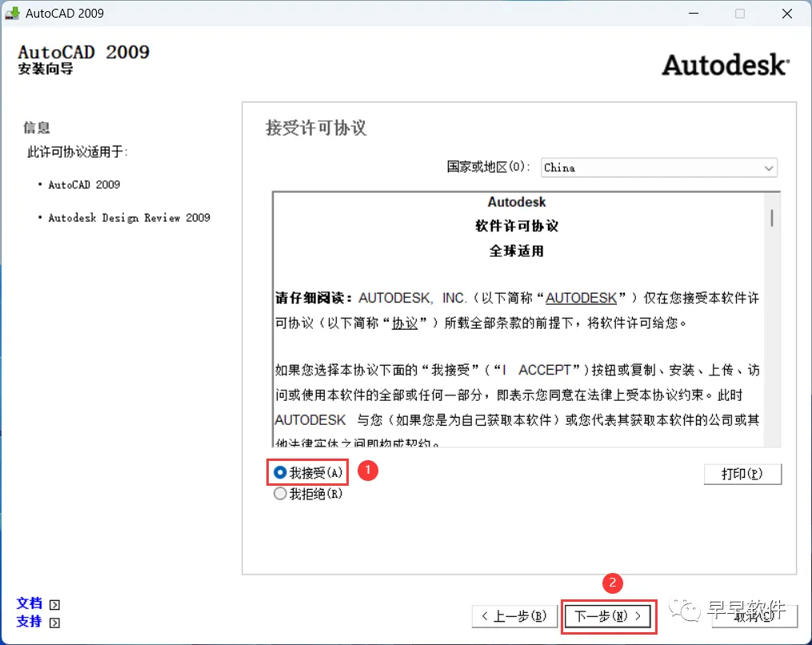
Task: Click the 上一步(B) button
Action: (514, 616)
